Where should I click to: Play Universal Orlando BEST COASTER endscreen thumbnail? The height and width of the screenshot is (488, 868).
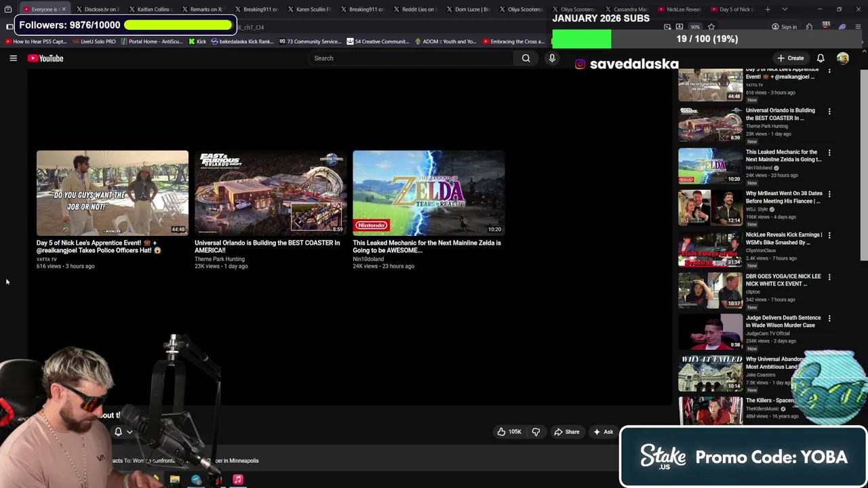[x=271, y=192]
